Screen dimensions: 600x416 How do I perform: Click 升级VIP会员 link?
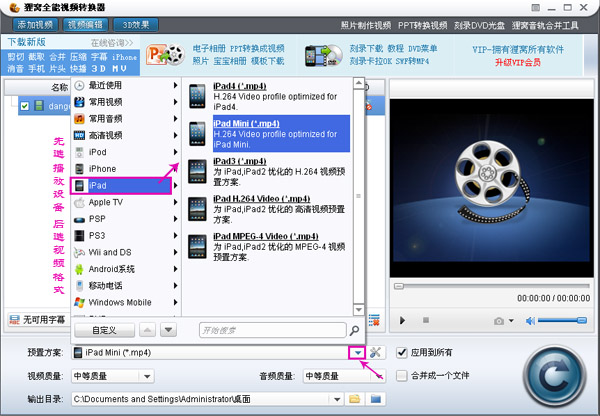[x=518, y=62]
